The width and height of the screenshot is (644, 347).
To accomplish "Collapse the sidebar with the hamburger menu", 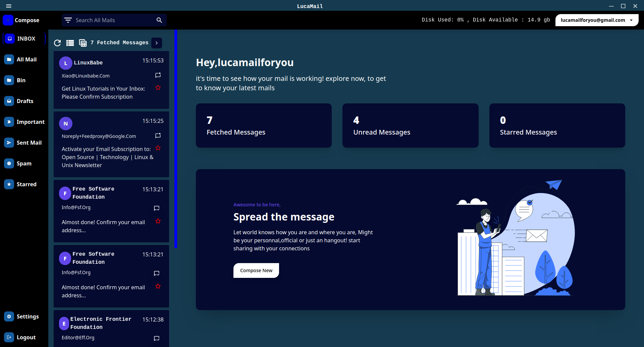I will tap(9, 6).
